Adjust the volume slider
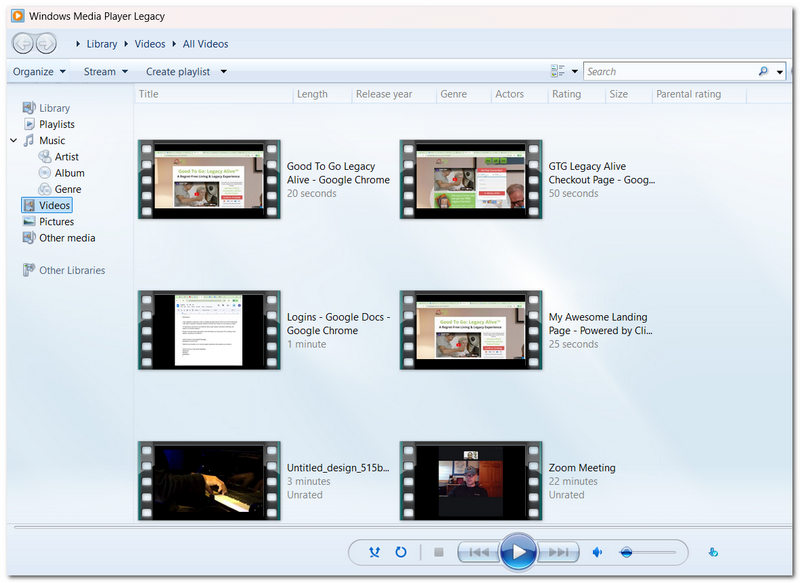 pyautogui.click(x=648, y=552)
